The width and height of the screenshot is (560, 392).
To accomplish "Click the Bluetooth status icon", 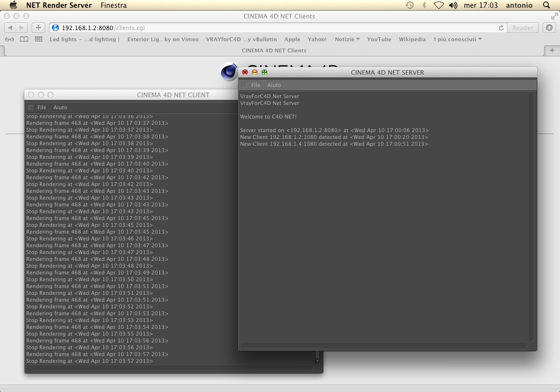I will [424, 5].
